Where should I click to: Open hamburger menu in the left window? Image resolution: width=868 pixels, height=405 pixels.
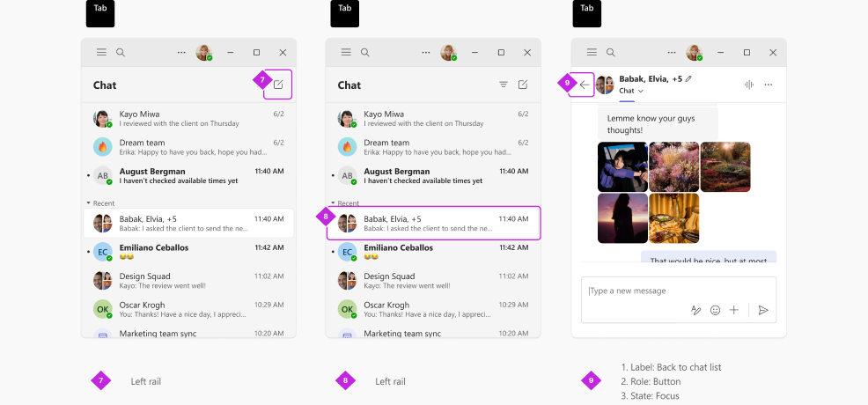[101, 52]
